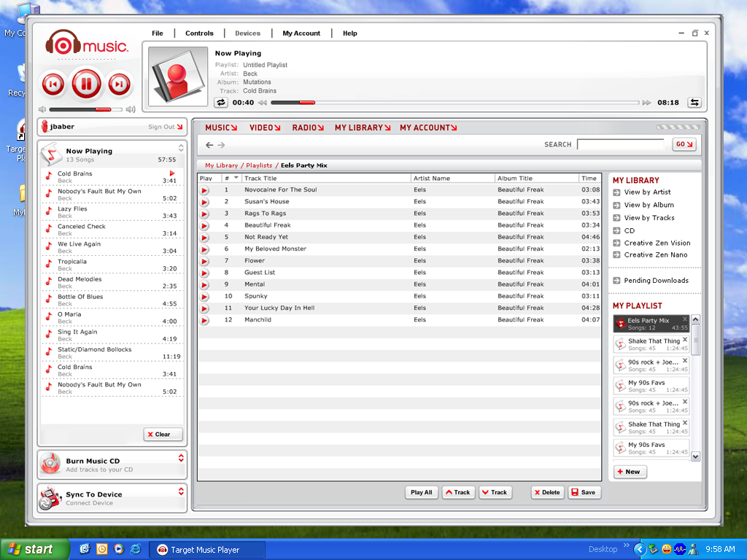The width and height of the screenshot is (747, 560).
Task: Move the track down with the down Track button
Action: click(495, 492)
